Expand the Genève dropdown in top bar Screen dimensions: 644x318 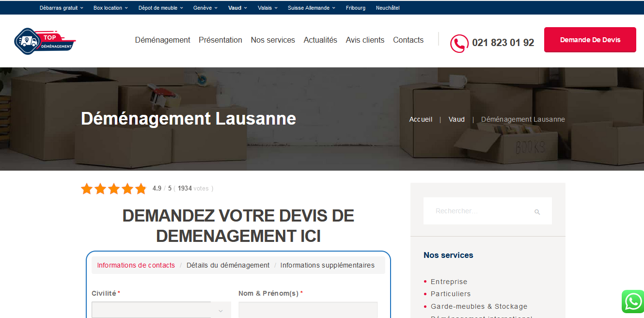tap(205, 7)
